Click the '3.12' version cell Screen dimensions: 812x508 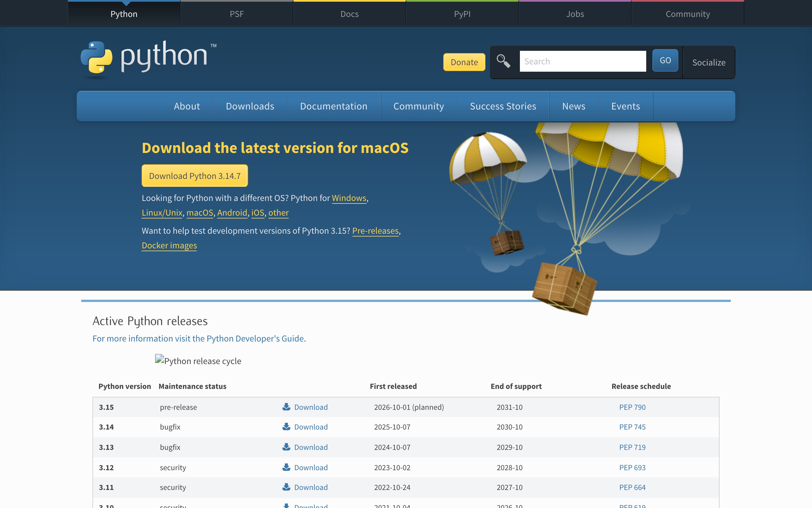[106, 467]
